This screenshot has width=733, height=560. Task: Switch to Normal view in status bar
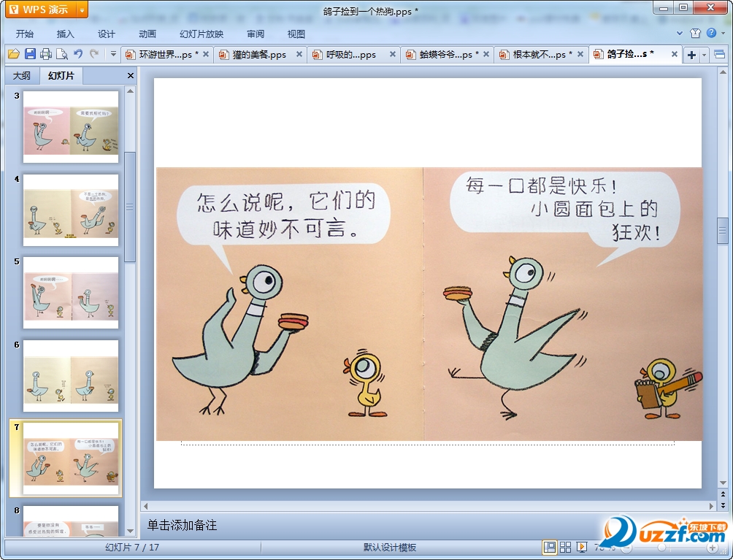coord(550,548)
